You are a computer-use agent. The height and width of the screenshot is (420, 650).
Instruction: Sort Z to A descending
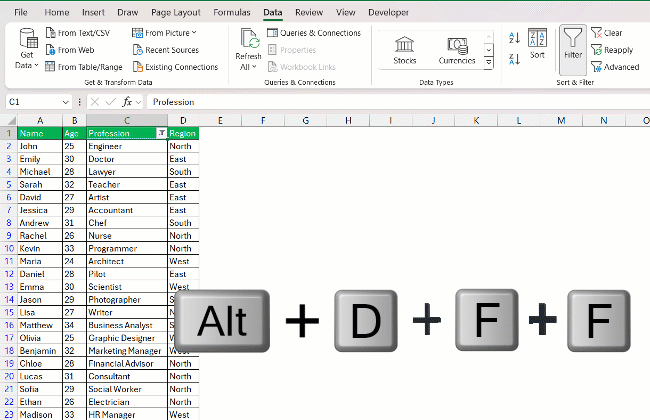click(514, 60)
